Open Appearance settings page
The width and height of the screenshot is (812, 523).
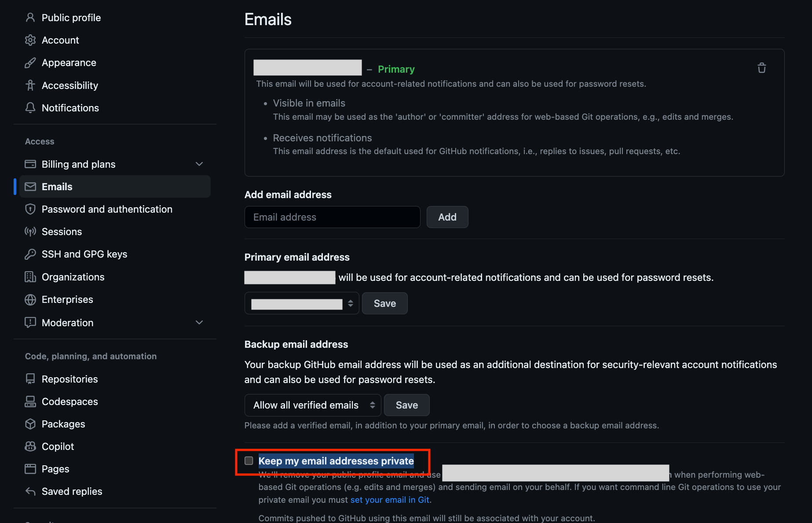point(69,63)
